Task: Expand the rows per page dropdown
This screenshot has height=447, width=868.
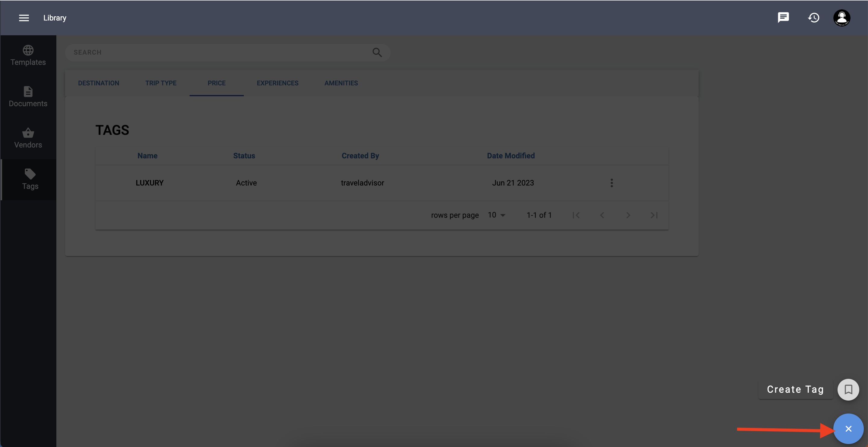Action: (x=496, y=215)
